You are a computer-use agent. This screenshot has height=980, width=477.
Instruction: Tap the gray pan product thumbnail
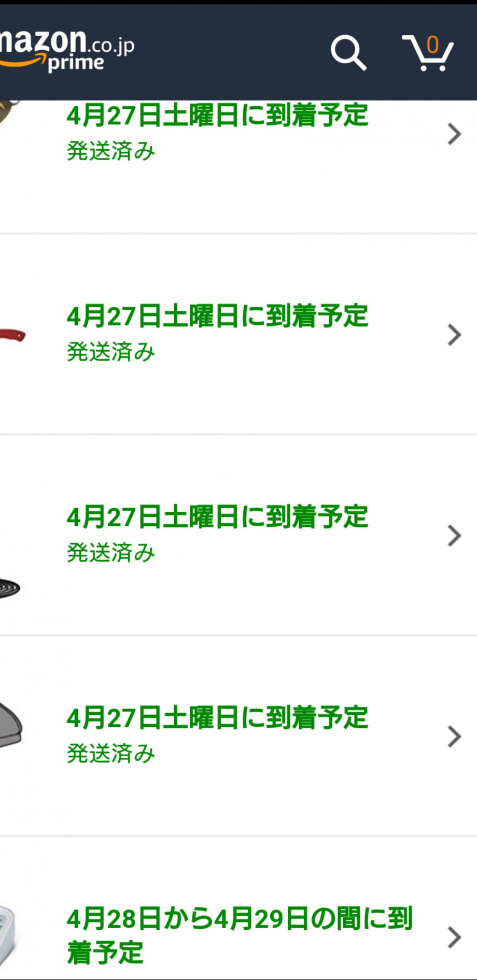click(11, 724)
